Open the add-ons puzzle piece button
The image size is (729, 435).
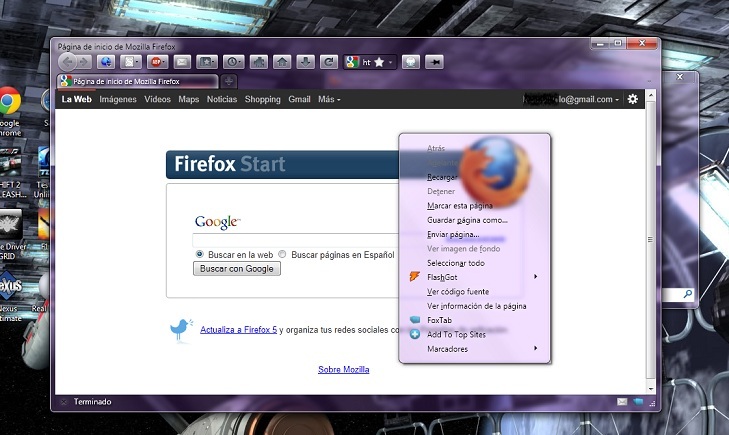point(259,62)
